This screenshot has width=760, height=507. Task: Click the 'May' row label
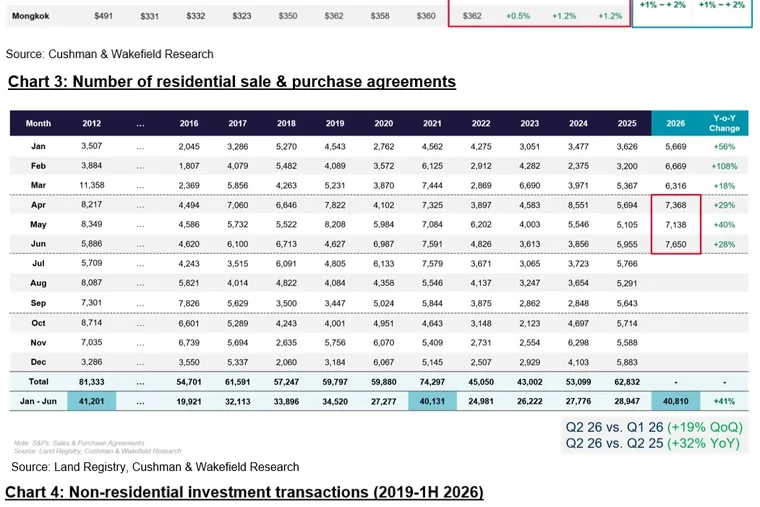pos(38,224)
